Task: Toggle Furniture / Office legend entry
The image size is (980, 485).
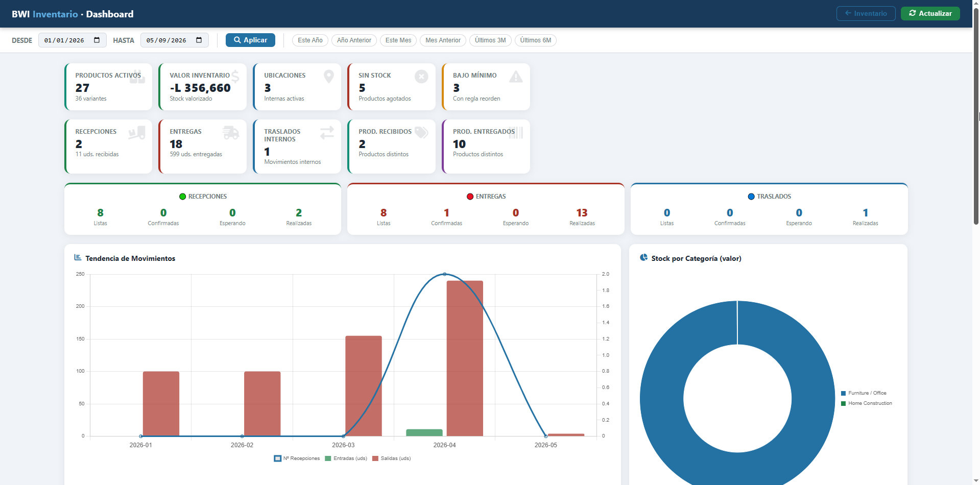Action: click(864, 393)
